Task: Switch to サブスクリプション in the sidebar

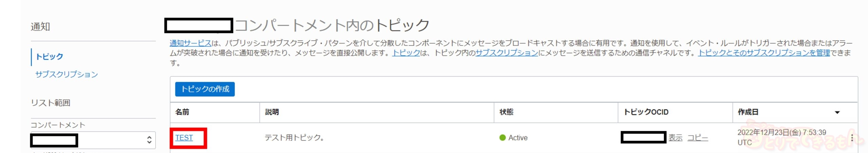Action: pyautogui.click(x=66, y=75)
